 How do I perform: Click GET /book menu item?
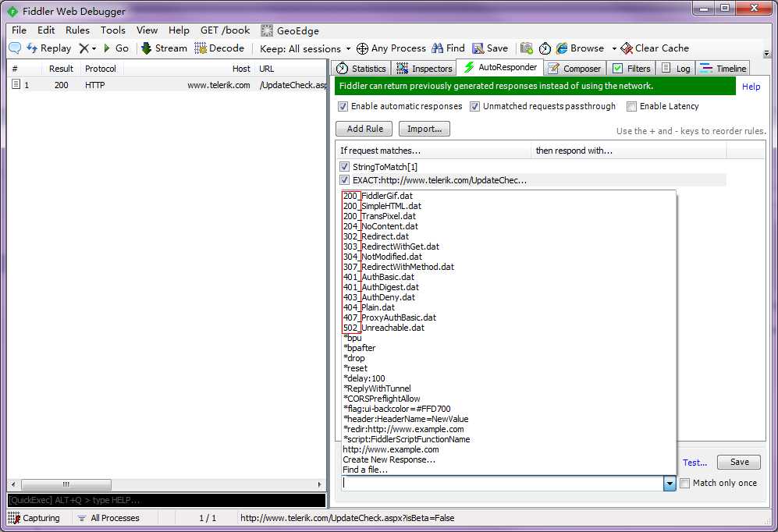coord(226,30)
